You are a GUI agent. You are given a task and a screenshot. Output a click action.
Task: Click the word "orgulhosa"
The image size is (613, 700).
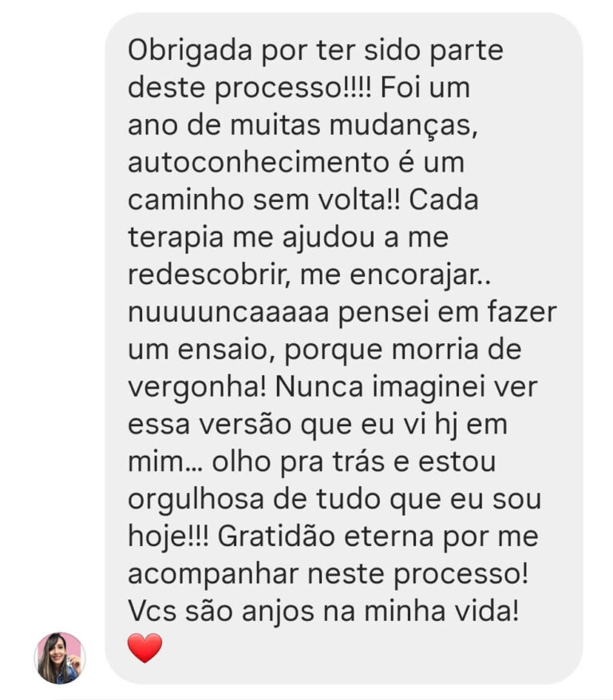(196, 499)
